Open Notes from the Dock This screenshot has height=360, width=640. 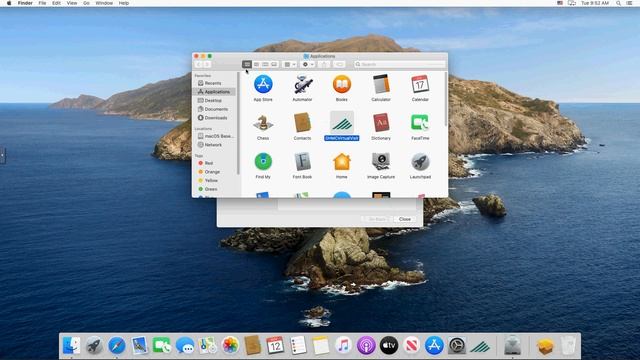coord(321,346)
